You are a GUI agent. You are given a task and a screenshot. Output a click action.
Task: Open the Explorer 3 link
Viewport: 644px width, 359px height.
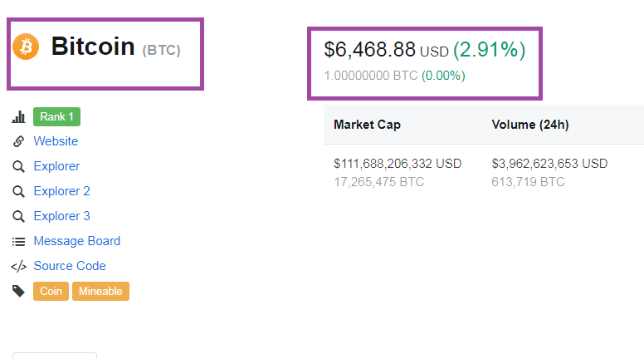coord(61,216)
